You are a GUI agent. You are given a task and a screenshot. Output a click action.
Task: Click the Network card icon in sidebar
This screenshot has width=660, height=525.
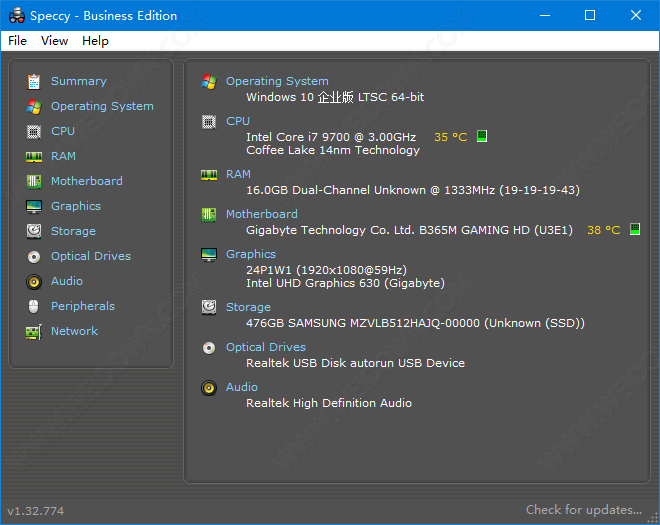pyautogui.click(x=34, y=332)
